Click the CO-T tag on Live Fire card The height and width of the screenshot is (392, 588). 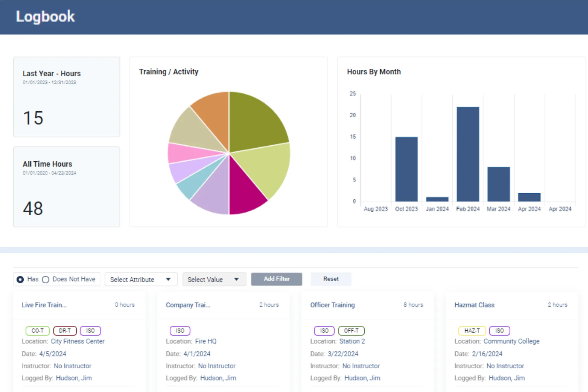[38, 331]
